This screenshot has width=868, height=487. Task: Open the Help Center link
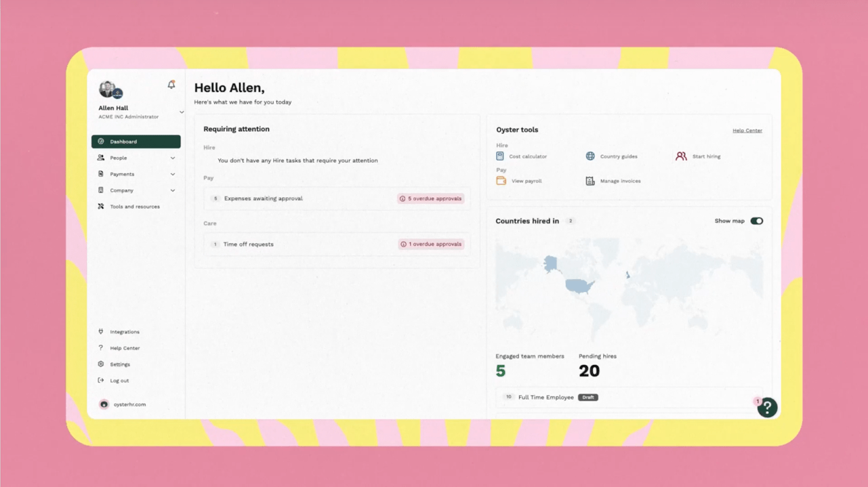coord(747,130)
